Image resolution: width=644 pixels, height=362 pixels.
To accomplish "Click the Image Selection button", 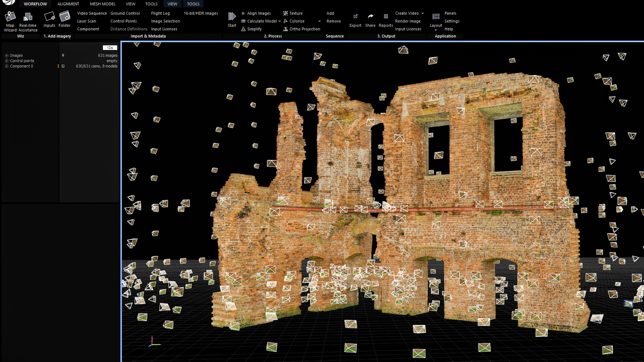I will tap(165, 21).
